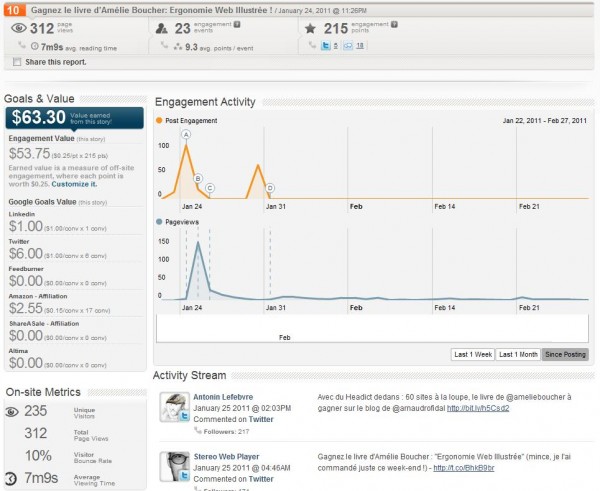This screenshot has height=491, width=600.
Task: Click Twitter badge on Stereo Web Player avatar
Action: (184, 476)
